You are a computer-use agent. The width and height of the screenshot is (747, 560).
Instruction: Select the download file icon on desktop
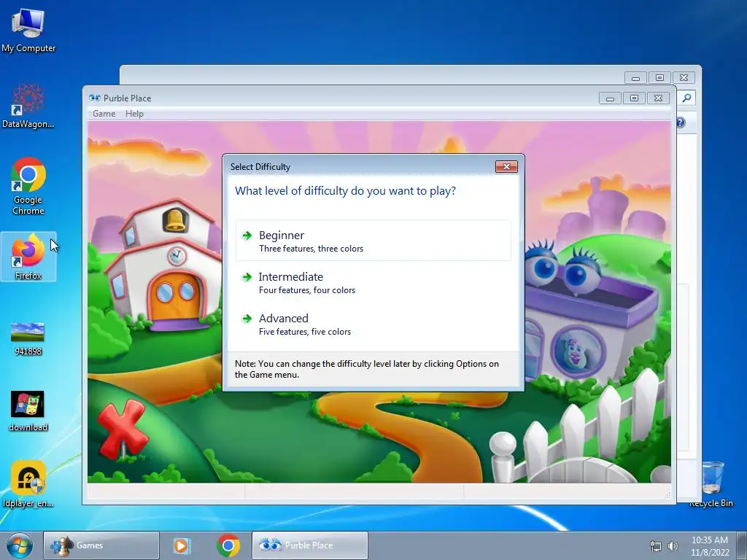(x=28, y=411)
